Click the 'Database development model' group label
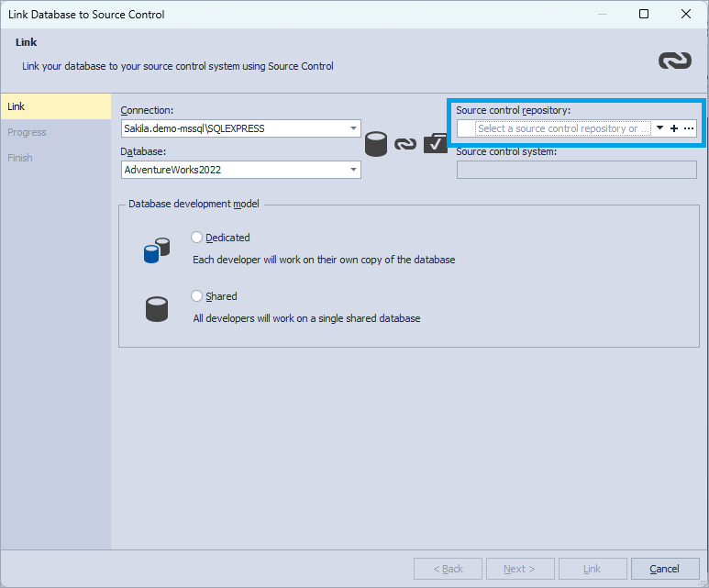Viewport: 709px width, 588px height. [194, 204]
